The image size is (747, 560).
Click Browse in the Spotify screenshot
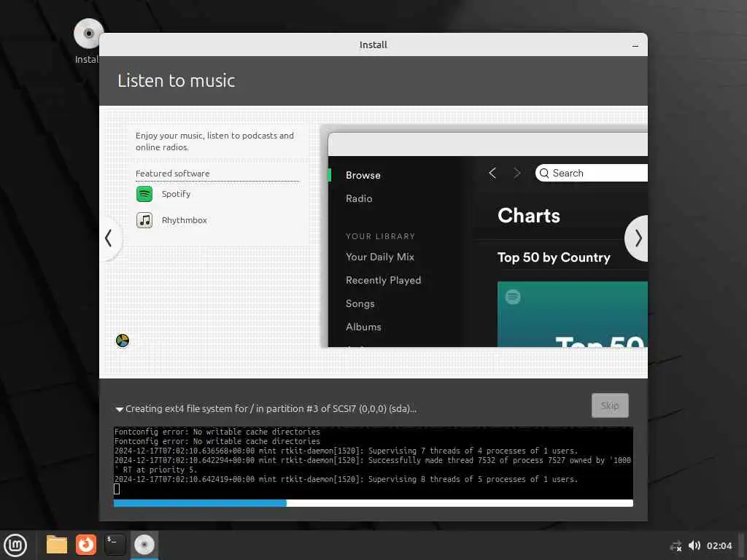(x=363, y=175)
